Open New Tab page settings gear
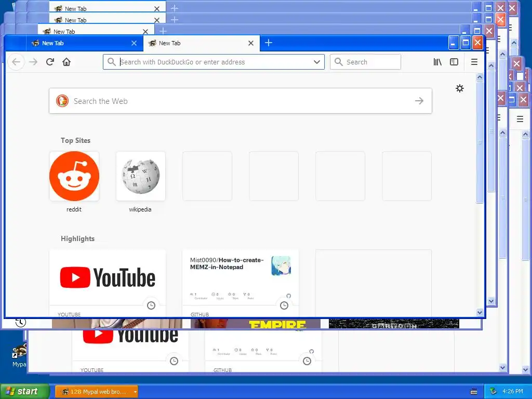 tap(459, 88)
